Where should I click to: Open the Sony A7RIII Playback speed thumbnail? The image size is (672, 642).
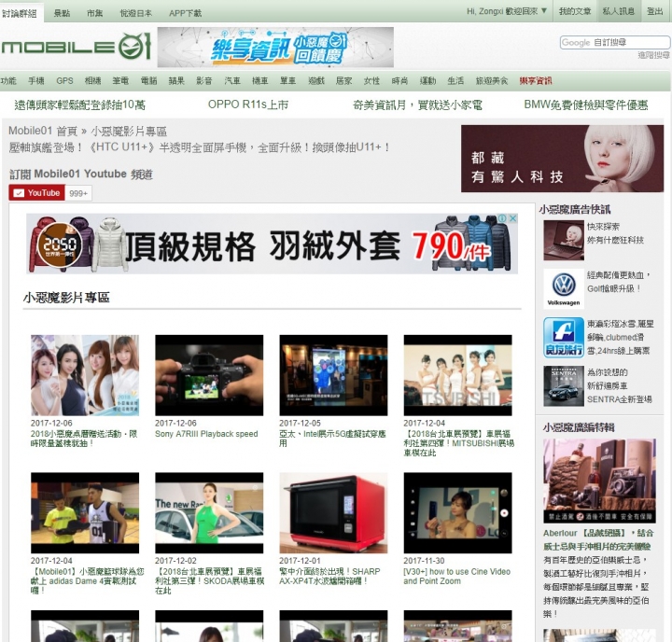[x=209, y=375]
